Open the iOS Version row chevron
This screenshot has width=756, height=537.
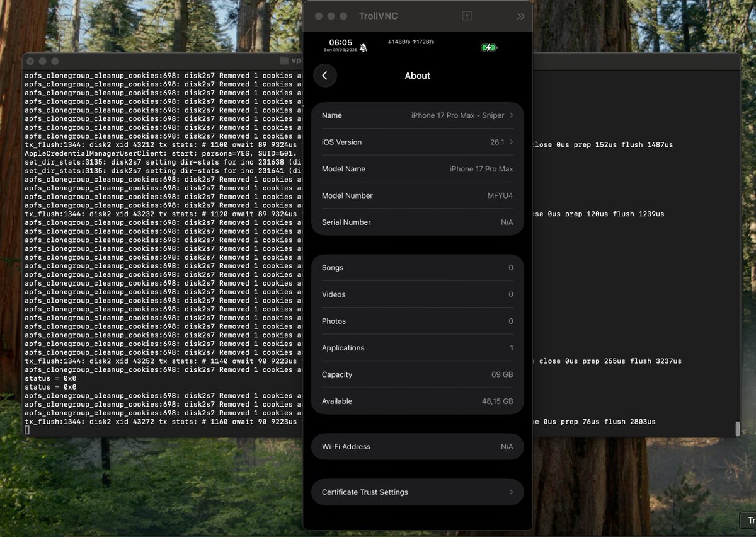[x=511, y=142]
